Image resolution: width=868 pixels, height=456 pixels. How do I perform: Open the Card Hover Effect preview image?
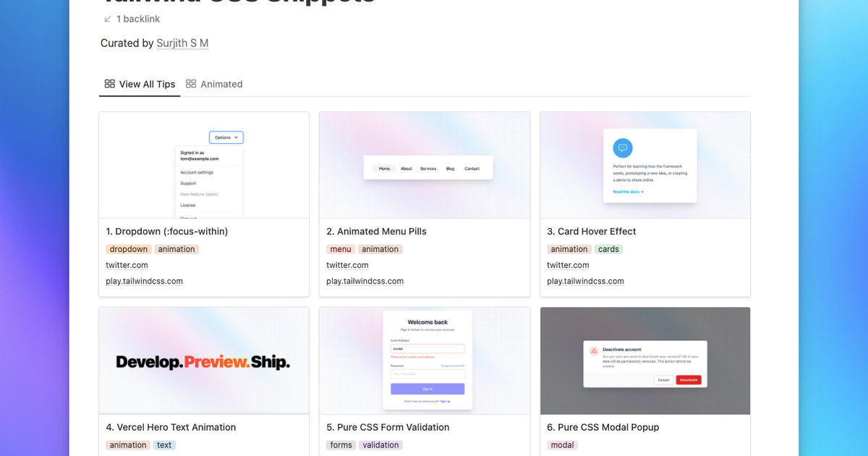tap(645, 165)
